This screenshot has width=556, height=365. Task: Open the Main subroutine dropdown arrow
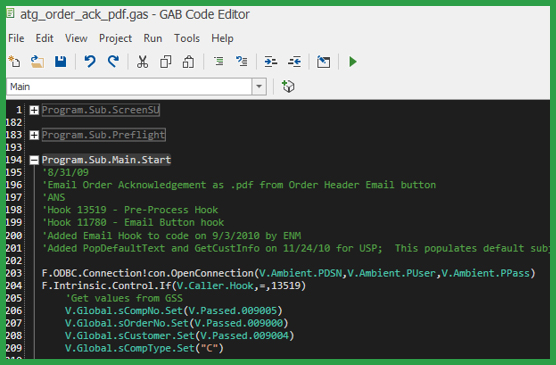pyautogui.click(x=259, y=87)
